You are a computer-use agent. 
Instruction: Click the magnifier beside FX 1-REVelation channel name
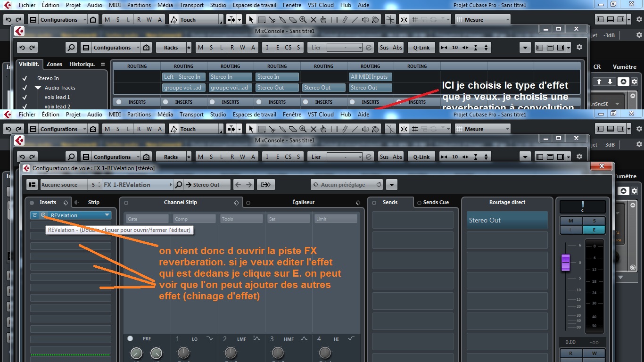click(x=179, y=185)
